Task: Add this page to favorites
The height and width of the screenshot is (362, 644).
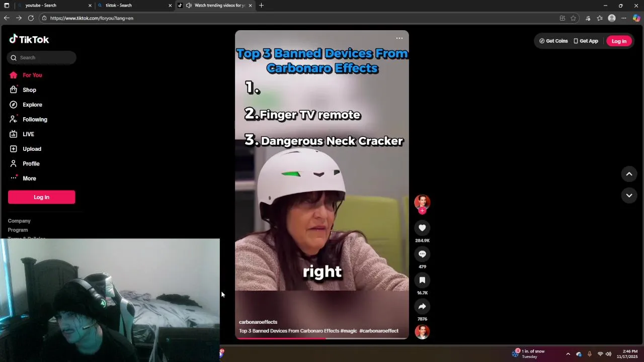Action: (x=573, y=18)
